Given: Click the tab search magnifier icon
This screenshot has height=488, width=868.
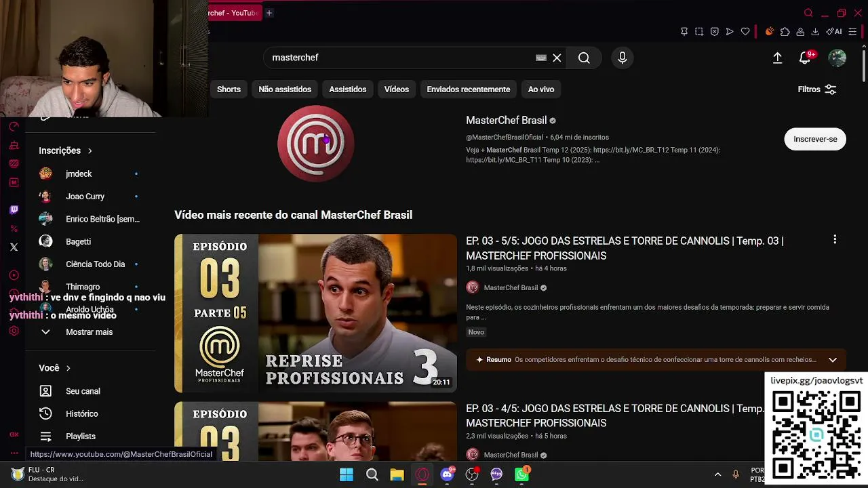Looking at the screenshot, I should pyautogui.click(x=808, y=13).
